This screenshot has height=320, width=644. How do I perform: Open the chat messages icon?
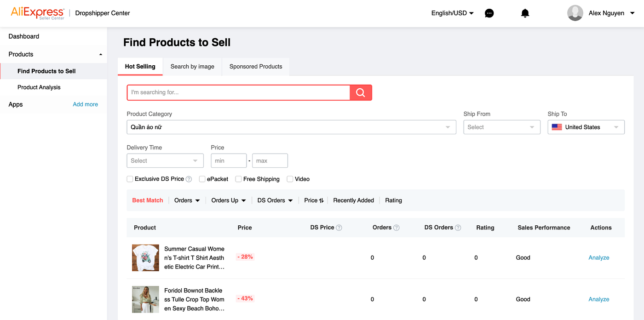click(x=489, y=13)
